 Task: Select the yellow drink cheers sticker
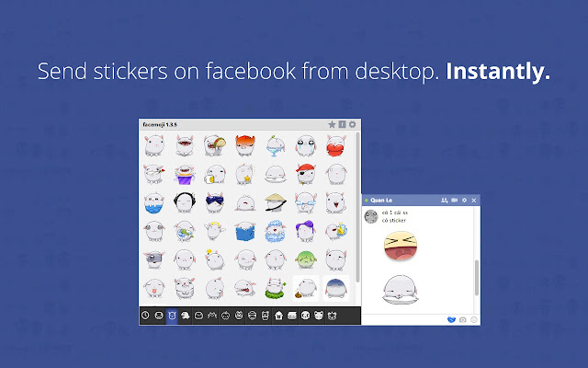[336, 231]
